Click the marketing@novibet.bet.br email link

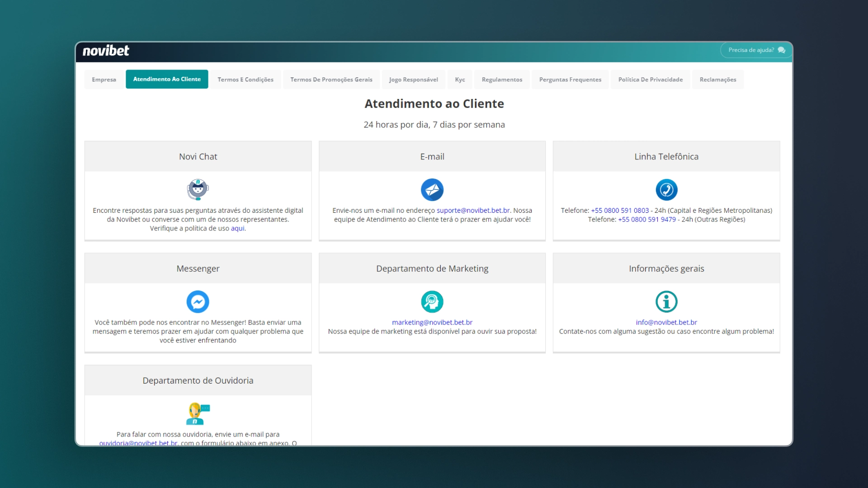[432, 323]
